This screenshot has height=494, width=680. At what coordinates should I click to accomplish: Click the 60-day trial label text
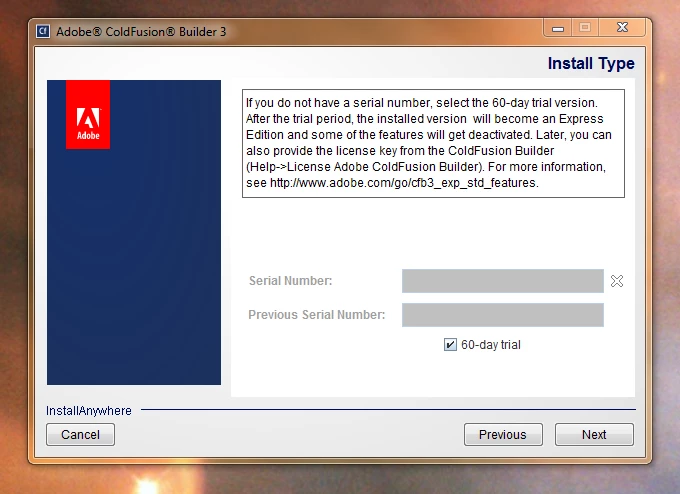click(x=491, y=345)
